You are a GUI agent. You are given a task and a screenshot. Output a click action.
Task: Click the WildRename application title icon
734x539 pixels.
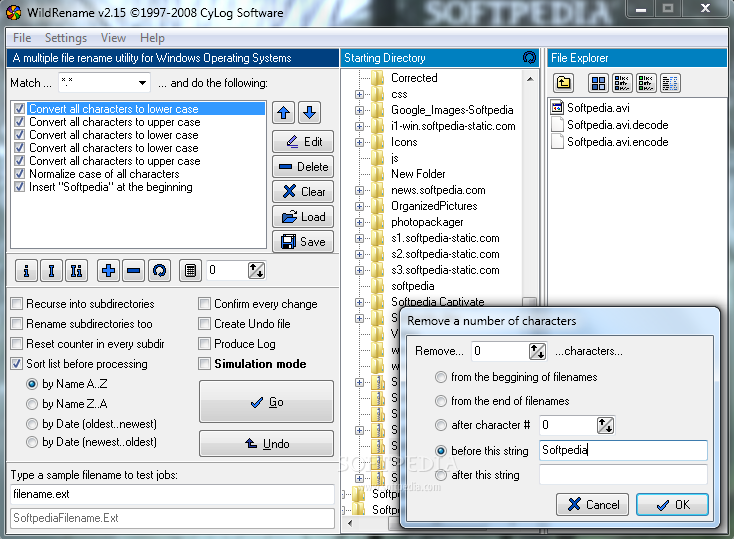coord(13,12)
